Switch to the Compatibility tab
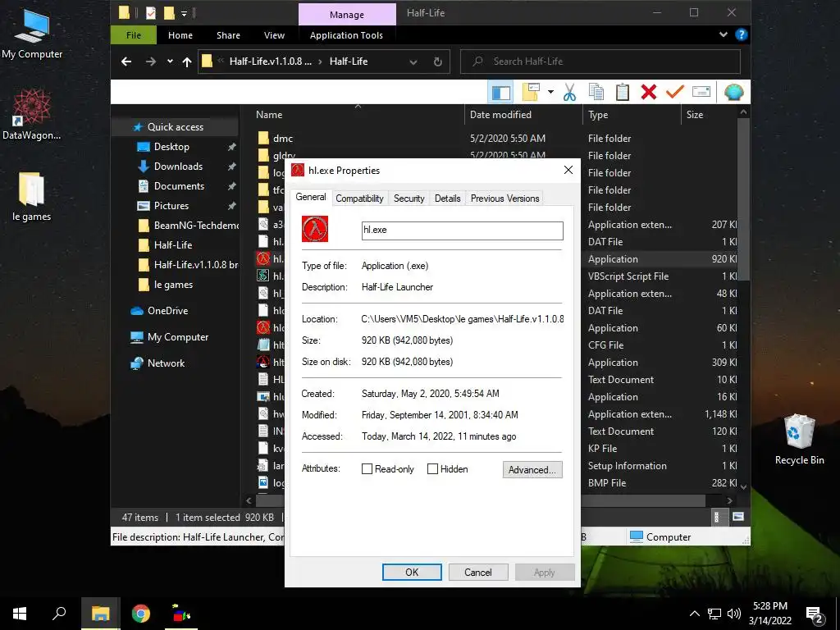Viewport: 840px width, 630px height. pyautogui.click(x=359, y=199)
